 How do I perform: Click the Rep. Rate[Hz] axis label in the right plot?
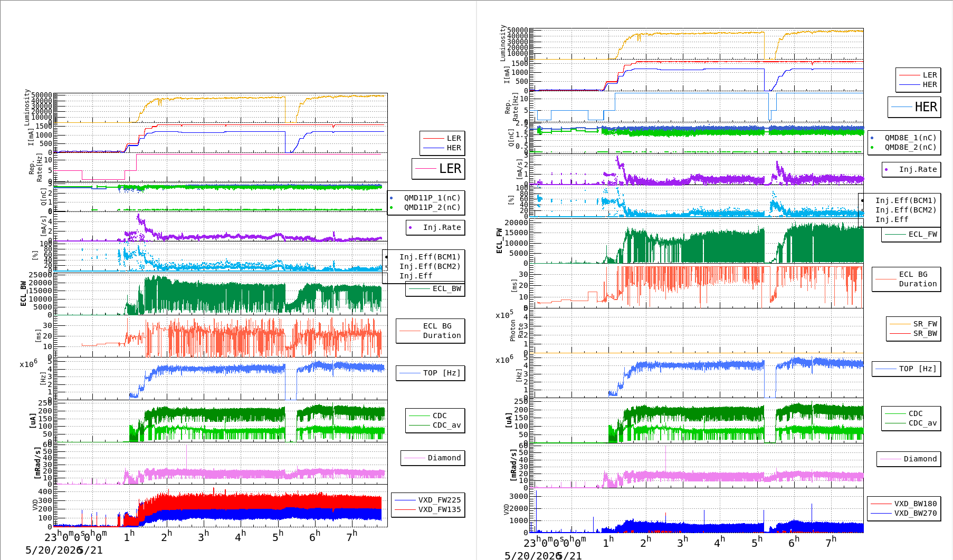pos(511,108)
